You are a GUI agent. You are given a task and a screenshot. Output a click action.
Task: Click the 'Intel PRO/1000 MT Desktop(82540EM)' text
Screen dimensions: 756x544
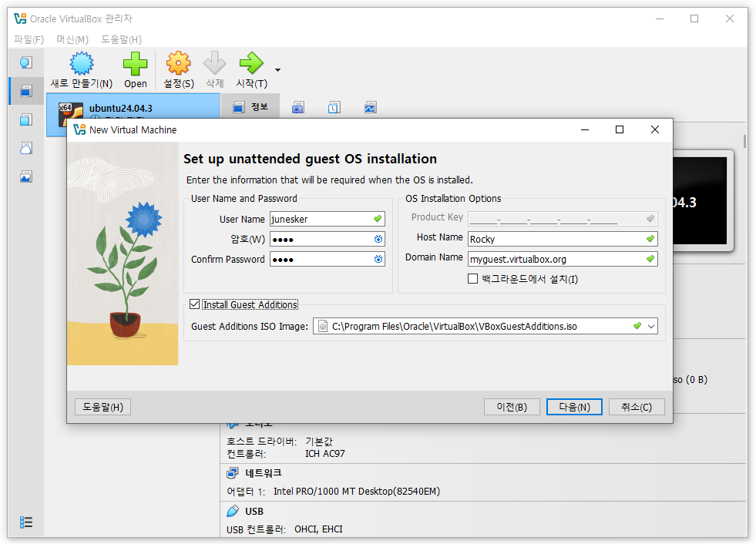pos(357,492)
